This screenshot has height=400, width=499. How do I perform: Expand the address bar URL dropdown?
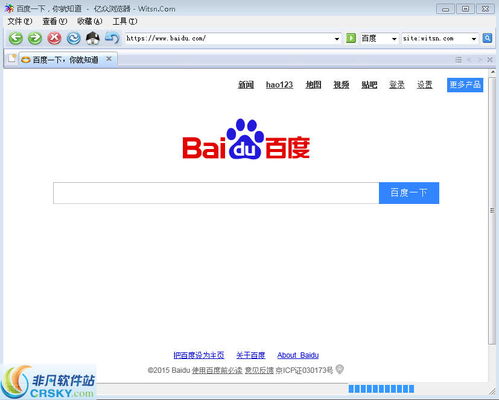point(337,39)
